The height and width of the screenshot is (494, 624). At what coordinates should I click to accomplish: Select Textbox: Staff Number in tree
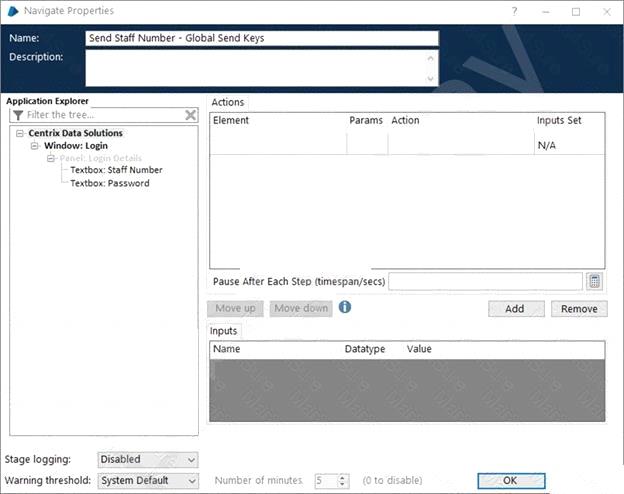(116, 170)
